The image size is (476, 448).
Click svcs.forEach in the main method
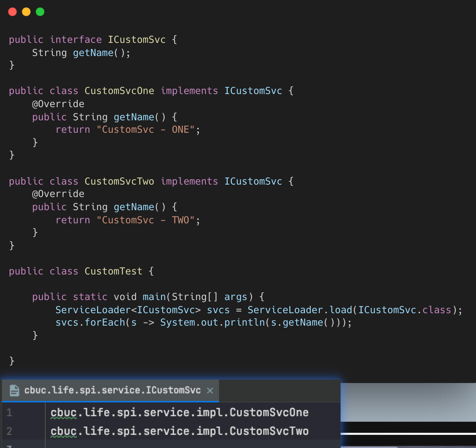click(x=90, y=323)
